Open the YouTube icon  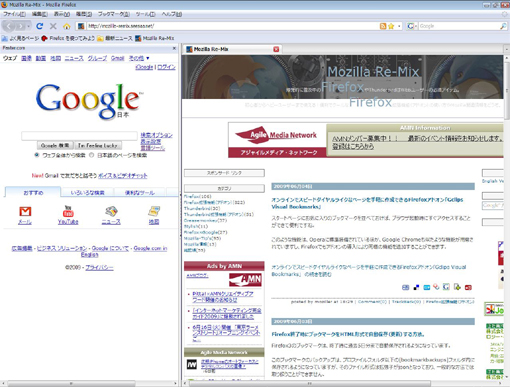(68, 211)
